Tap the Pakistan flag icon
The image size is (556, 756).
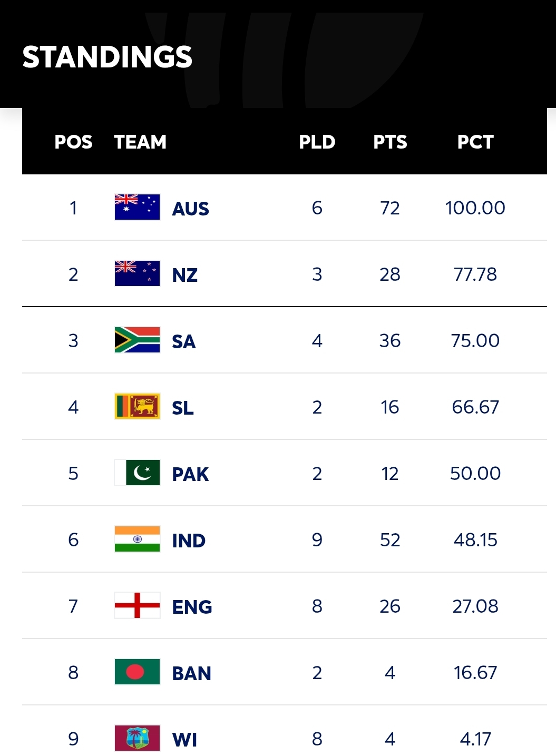tap(137, 473)
